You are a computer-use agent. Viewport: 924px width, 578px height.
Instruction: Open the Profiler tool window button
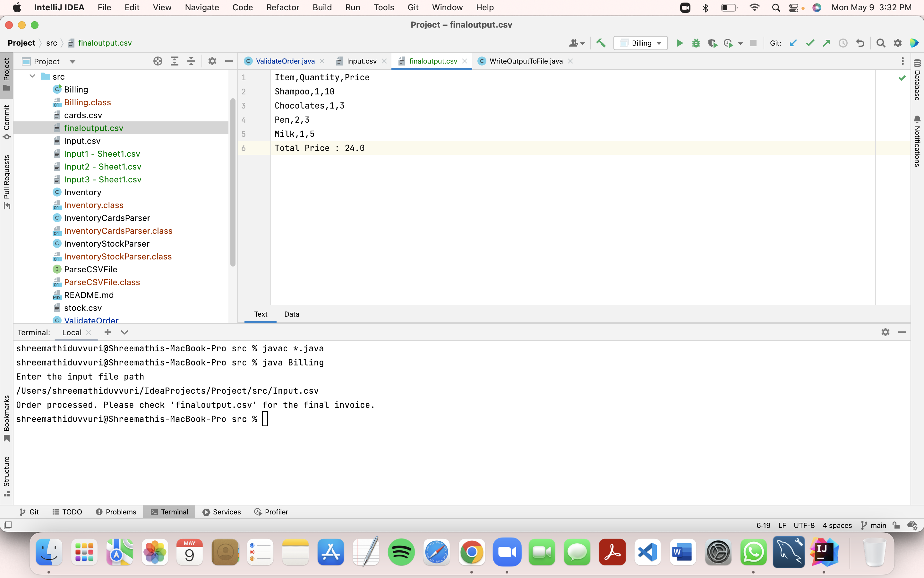pyautogui.click(x=271, y=512)
